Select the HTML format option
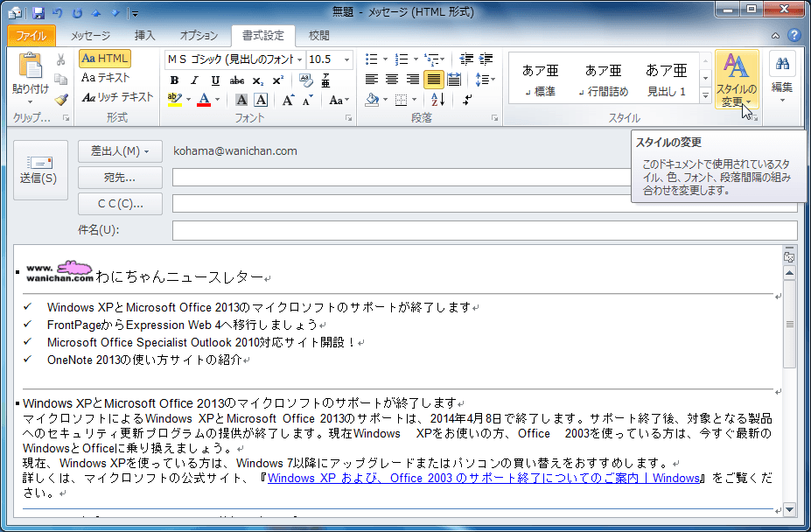Image resolution: width=811 pixels, height=532 pixels. pos(104,59)
